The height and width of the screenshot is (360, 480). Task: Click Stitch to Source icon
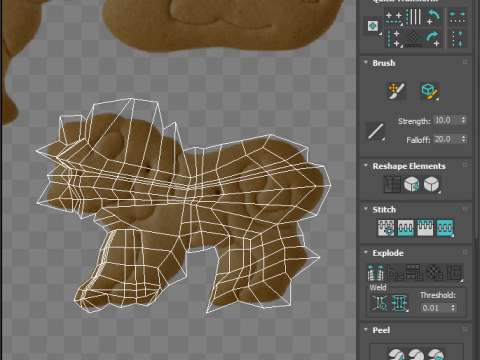point(425,228)
